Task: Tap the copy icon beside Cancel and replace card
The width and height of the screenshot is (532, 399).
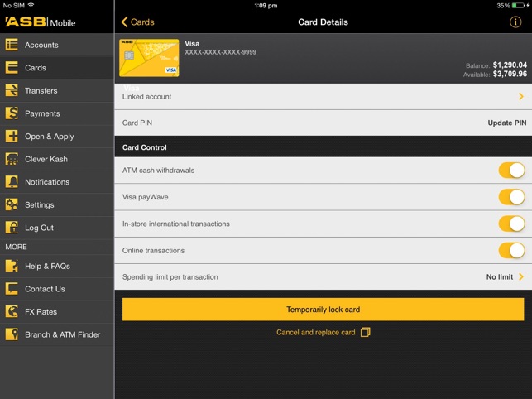Action: click(366, 332)
